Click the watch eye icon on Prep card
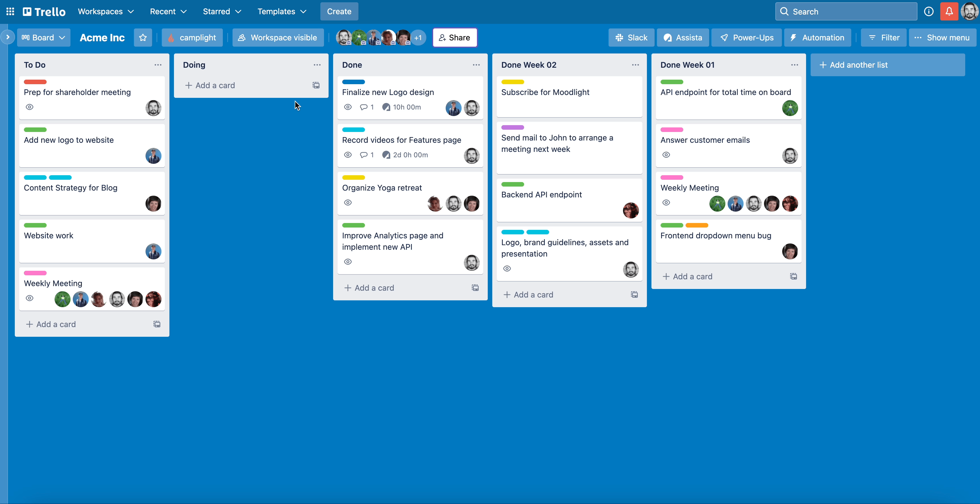Image resolution: width=980 pixels, height=504 pixels. (x=30, y=107)
